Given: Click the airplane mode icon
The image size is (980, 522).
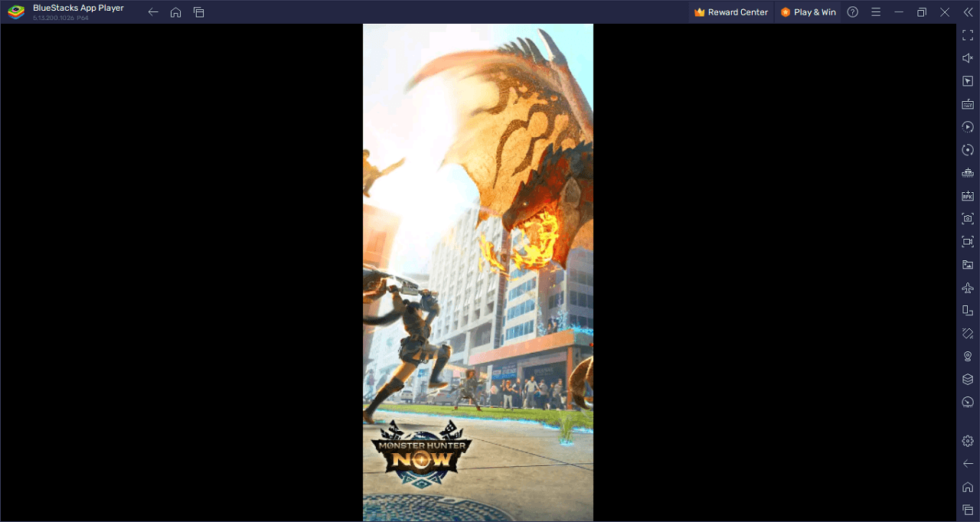Looking at the screenshot, I should 968,288.
